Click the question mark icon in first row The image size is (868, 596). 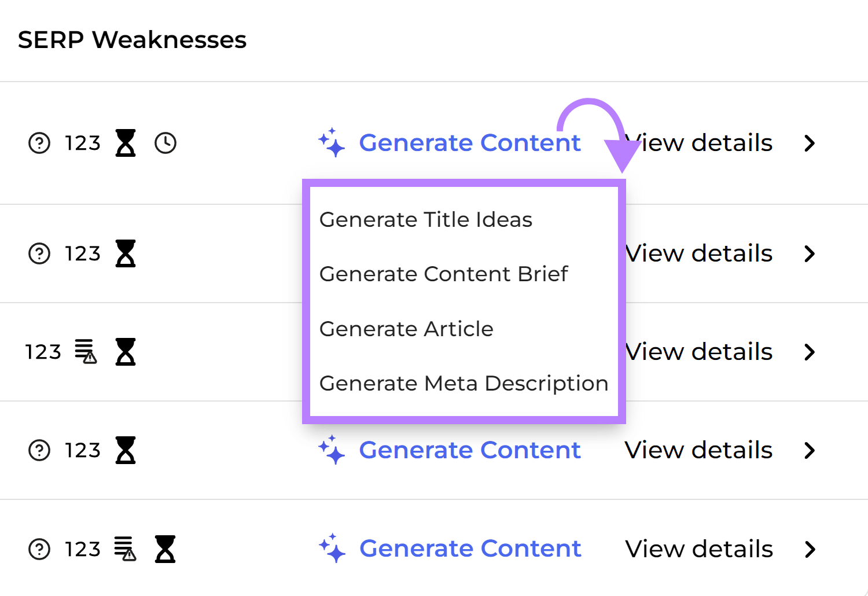point(39,143)
